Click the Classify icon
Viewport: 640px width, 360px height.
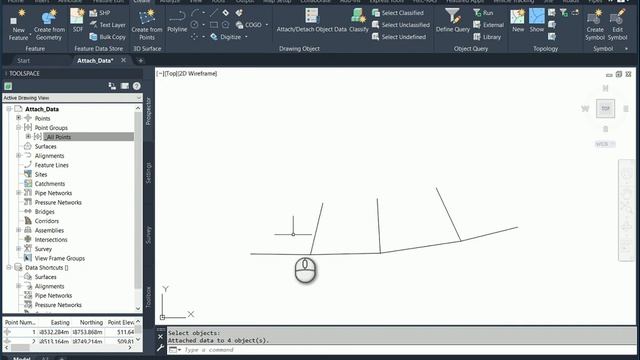(x=359, y=21)
